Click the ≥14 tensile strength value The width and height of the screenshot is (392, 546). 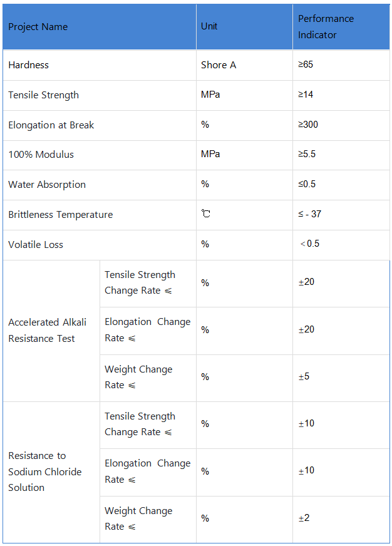[306, 95]
